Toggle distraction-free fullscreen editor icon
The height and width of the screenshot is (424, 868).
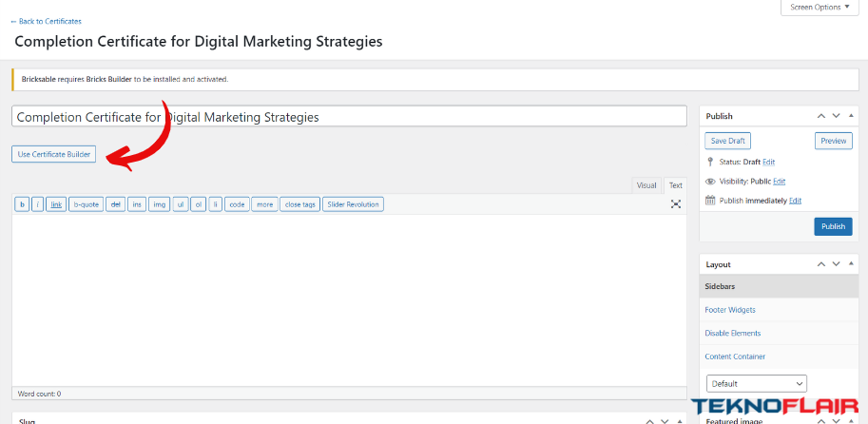point(675,204)
